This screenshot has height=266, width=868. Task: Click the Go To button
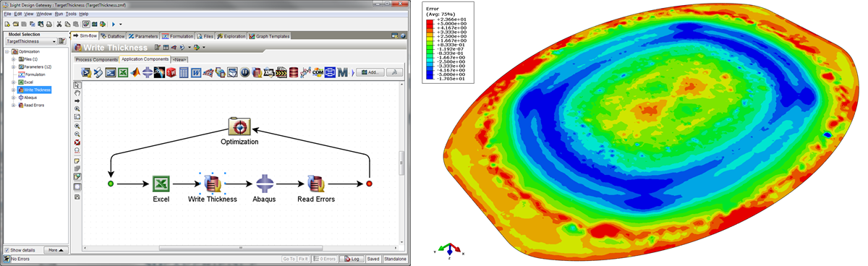pyautogui.click(x=289, y=259)
